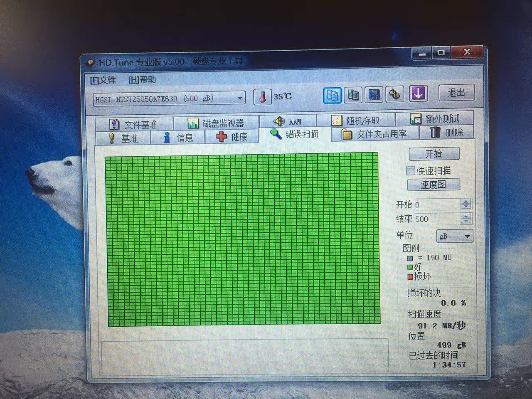Enable the 快速扫描 checkbox
This screenshot has width=532, height=399.
[x=411, y=171]
